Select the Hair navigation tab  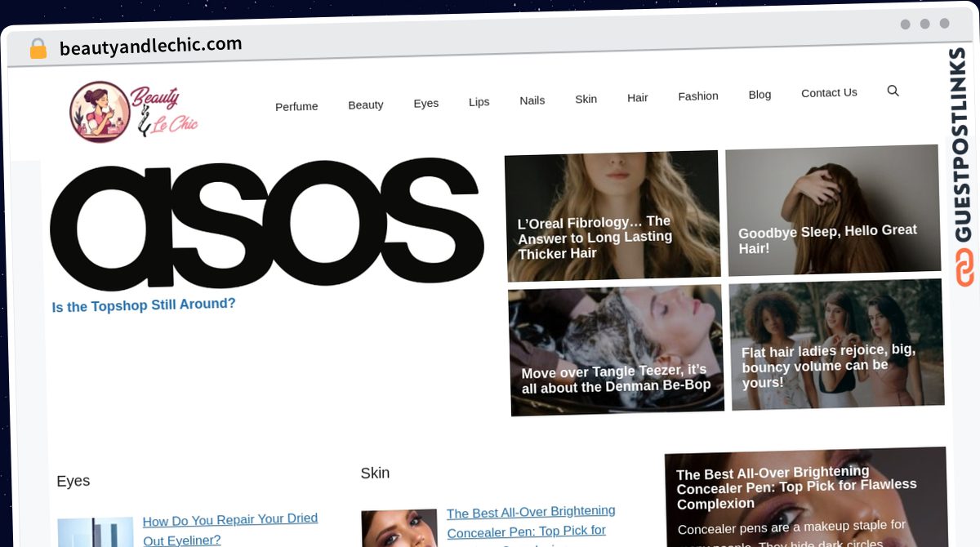tap(637, 97)
